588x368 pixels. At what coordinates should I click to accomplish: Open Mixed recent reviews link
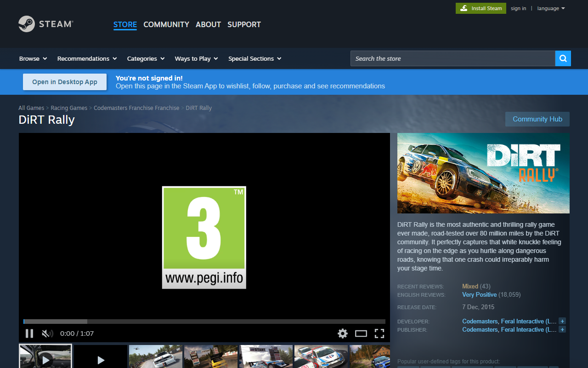(x=470, y=286)
